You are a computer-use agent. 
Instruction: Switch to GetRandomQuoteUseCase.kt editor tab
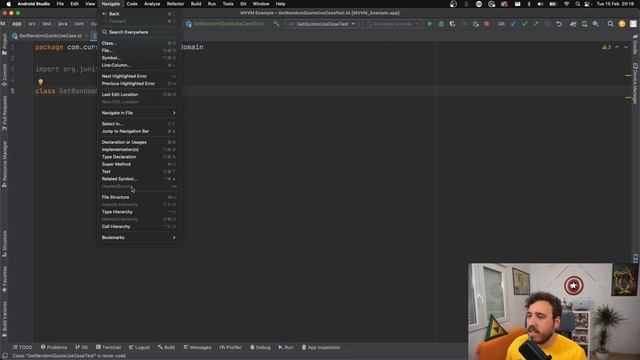click(50, 36)
